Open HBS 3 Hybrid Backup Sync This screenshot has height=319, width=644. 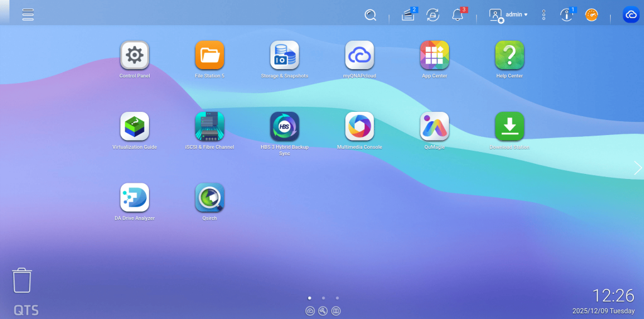pos(284,127)
